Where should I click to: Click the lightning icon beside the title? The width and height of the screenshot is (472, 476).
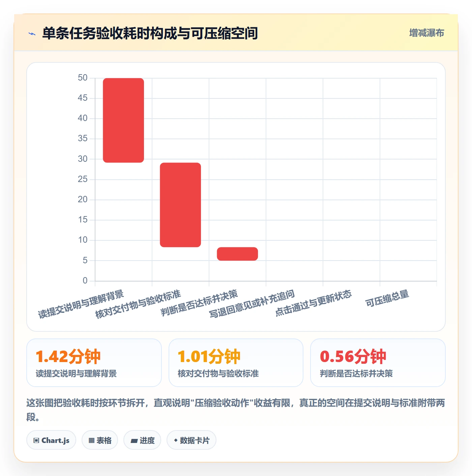(x=32, y=34)
